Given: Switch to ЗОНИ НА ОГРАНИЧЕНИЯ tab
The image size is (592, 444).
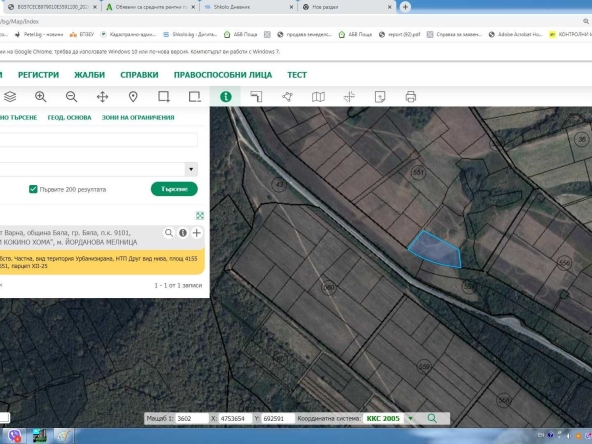Looking at the screenshot, I should 138,117.
